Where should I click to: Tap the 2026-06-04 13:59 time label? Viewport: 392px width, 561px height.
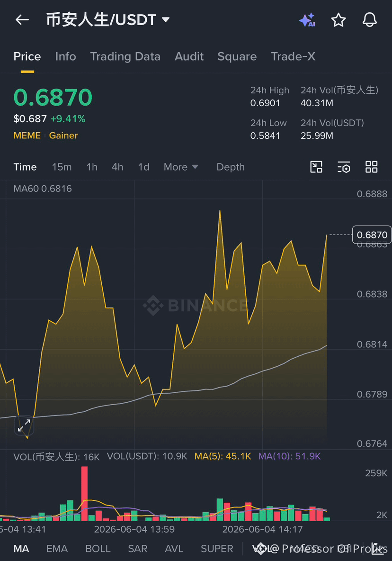pos(134,529)
